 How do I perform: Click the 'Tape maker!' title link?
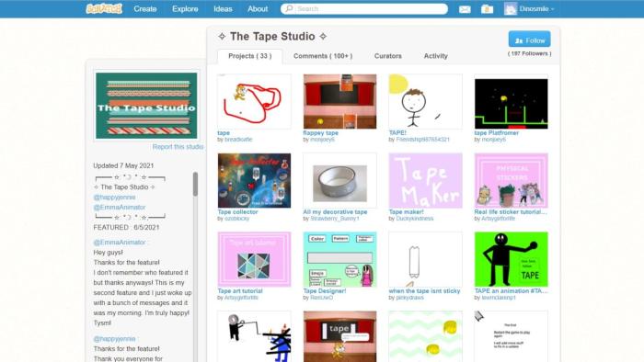click(x=406, y=212)
